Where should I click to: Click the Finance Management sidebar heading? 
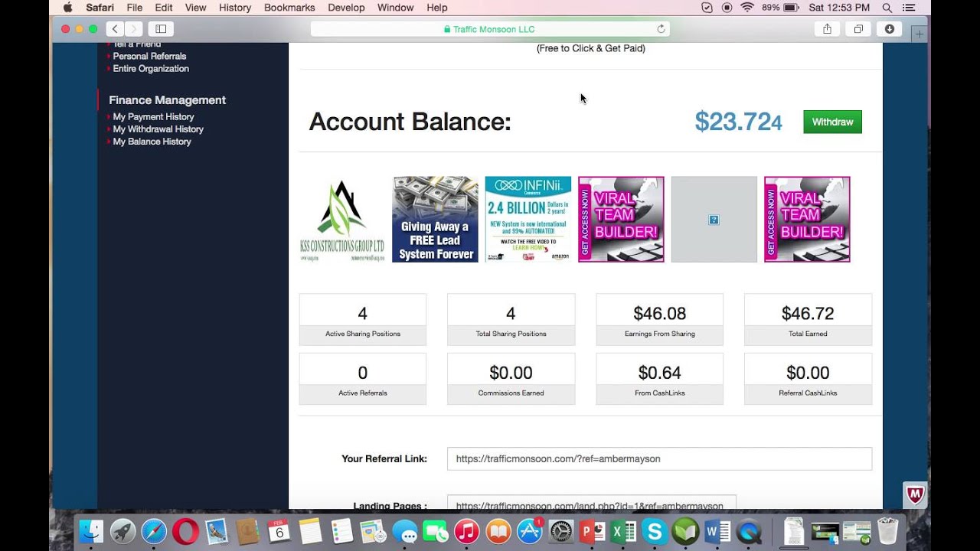click(167, 99)
